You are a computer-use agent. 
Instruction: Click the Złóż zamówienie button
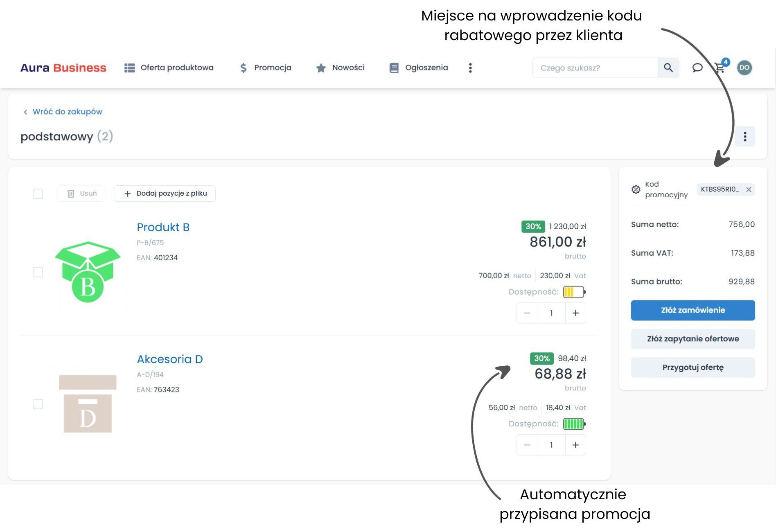693,310
